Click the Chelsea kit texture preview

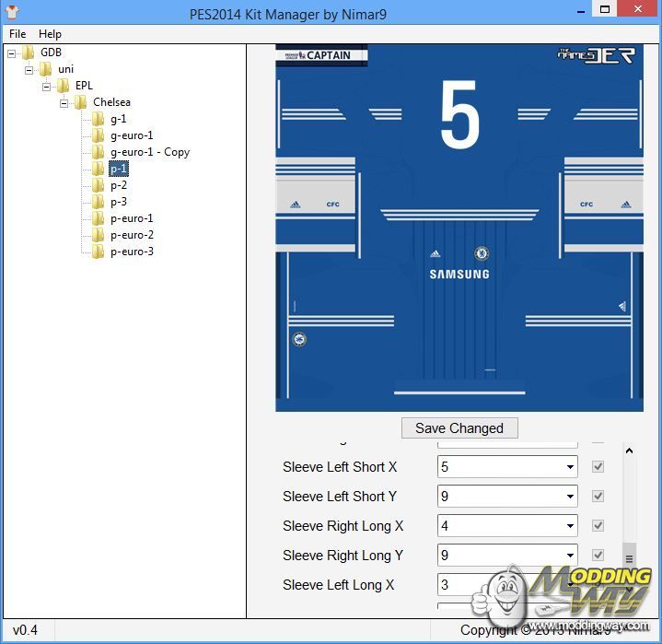click(x=459, y=228)
